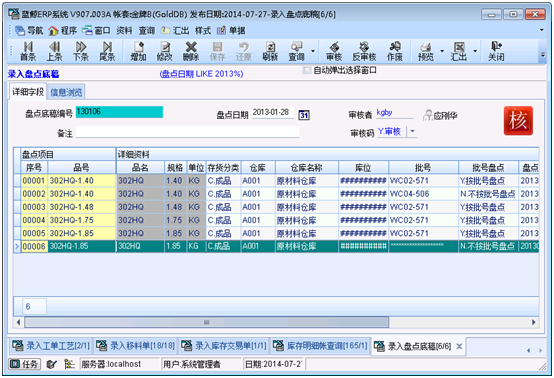The width and height of the screenshot is (554, 378).
Task: Switch to the 信息浏览 tab
Action: point(66,93)
